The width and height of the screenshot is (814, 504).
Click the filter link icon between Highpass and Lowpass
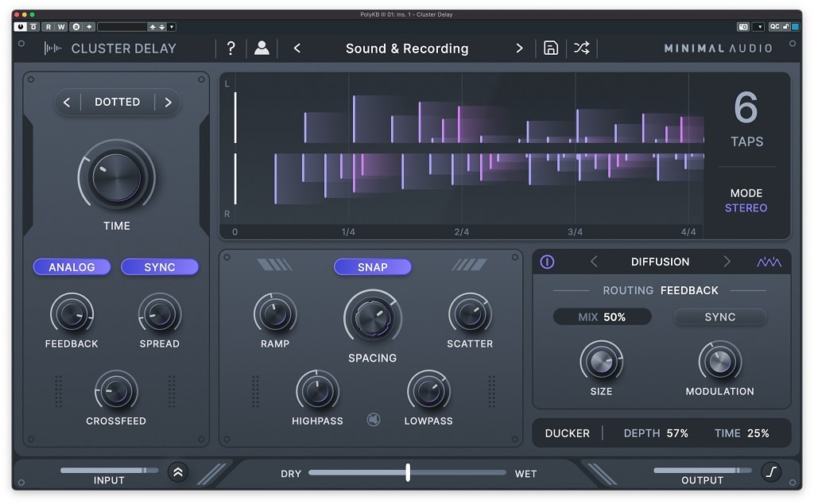coord(374,419)
